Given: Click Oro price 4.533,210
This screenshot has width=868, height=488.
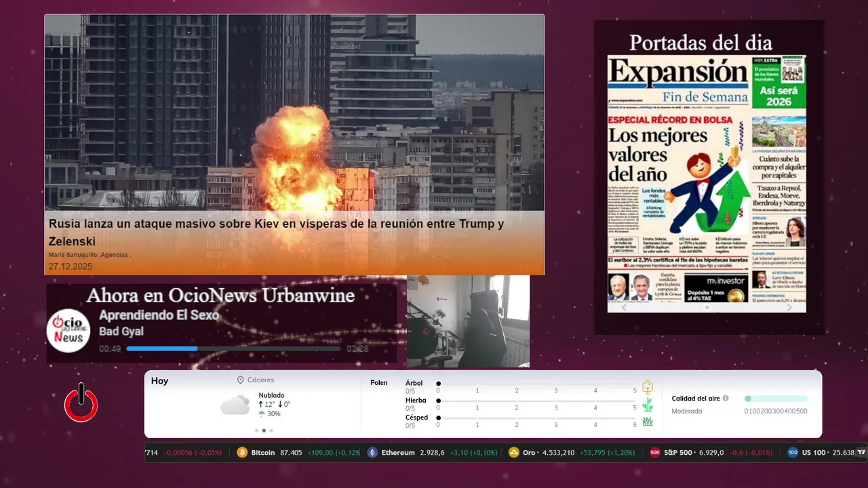Looking at the screenshot, I should (x=558, y=453).
